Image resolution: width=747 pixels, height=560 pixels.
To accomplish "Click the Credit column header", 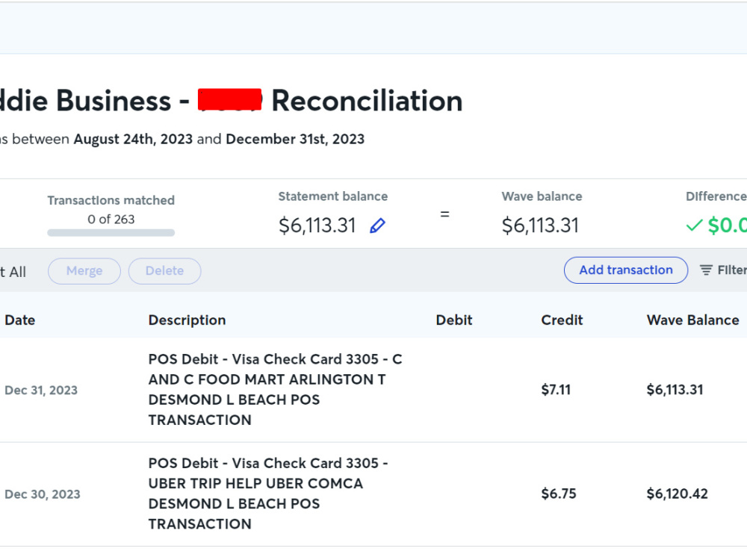I will (x=562, y=320).
